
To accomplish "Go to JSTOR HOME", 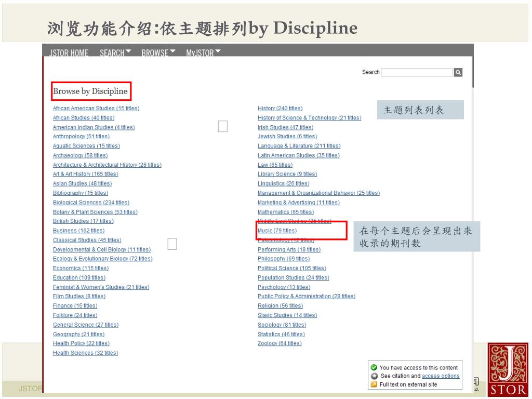I will click(69, 52).
